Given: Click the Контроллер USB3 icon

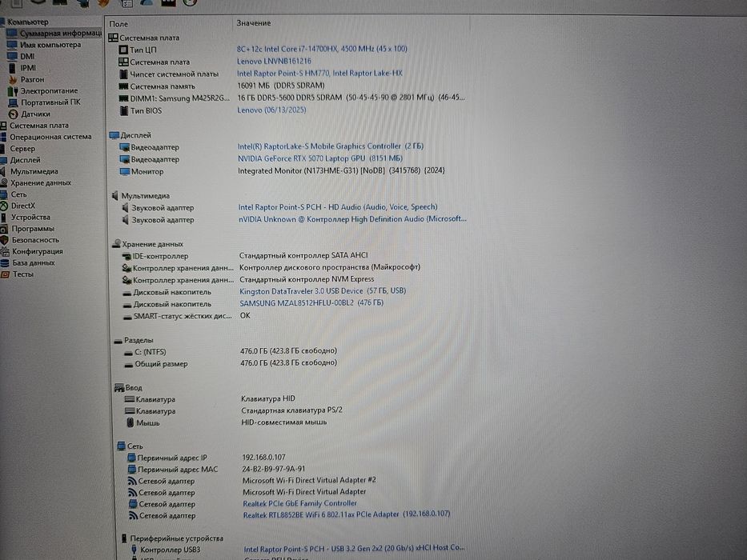Looking at the screenshot, I should coord(134,550).
